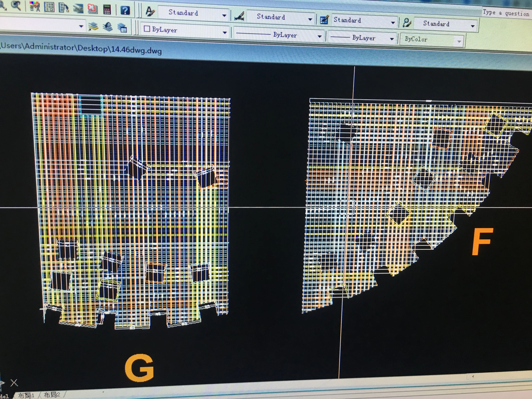Click the Layer Previous icon
Screen dimensions: 532x399
coord(108,27)
